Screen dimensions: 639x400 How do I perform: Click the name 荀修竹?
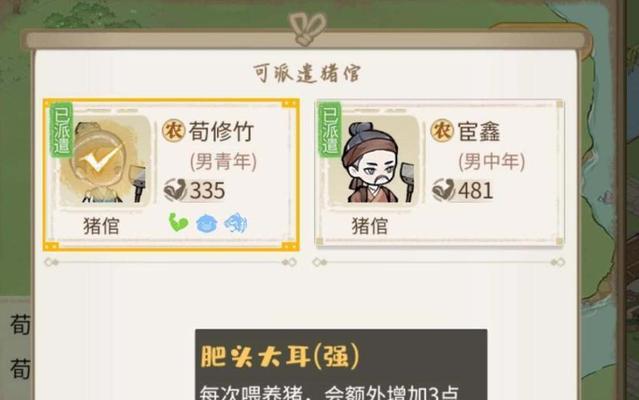[221, 132]
